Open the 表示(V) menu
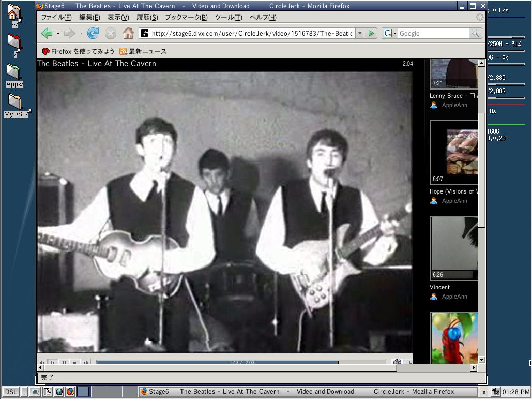The width and height of the screenshot is (532, 399). click(x=118, y=17)
